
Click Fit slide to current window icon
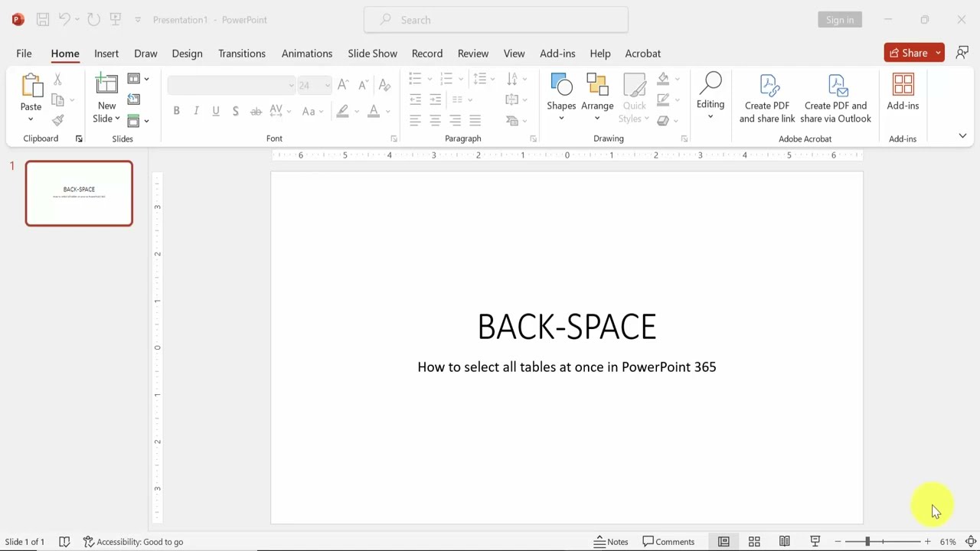[x=971, y=542]
